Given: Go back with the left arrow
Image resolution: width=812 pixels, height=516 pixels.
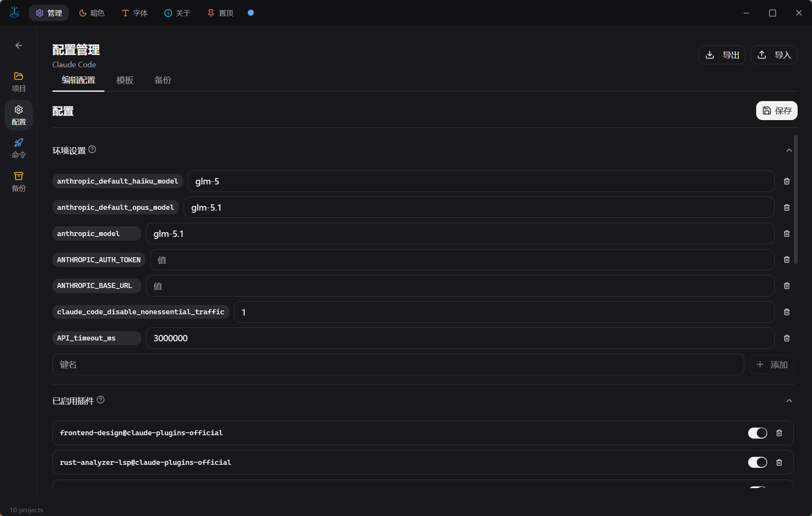Looking at the screenshot, I should (x=19, y=45).
